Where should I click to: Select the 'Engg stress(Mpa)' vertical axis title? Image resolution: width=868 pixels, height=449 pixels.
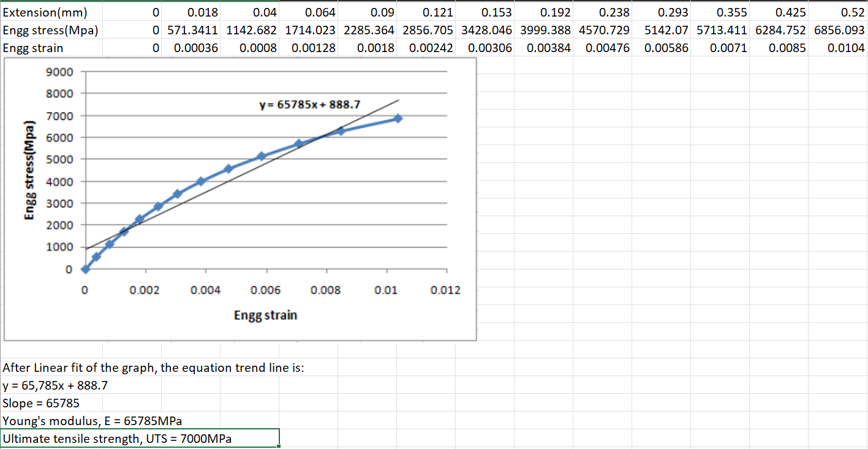(x=29, y=169)
